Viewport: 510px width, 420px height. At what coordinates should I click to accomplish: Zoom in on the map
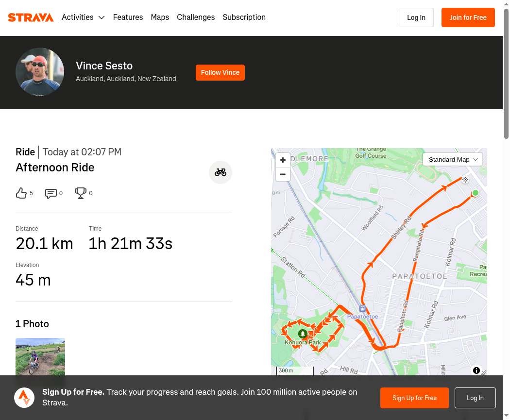283,160
